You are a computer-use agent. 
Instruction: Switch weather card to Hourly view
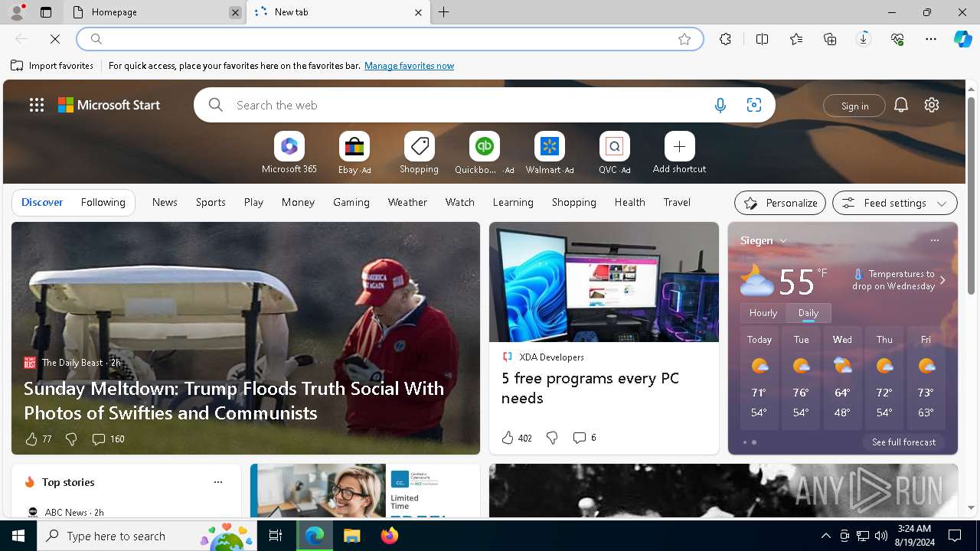pyautogui.click(x=763, y=313)
